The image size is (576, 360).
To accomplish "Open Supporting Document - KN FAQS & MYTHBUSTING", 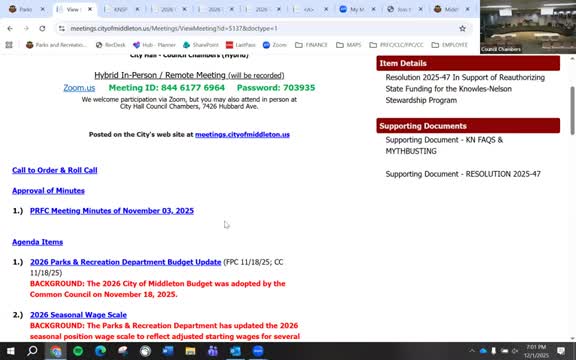I will pyautogui.click(x=444, y=145).
